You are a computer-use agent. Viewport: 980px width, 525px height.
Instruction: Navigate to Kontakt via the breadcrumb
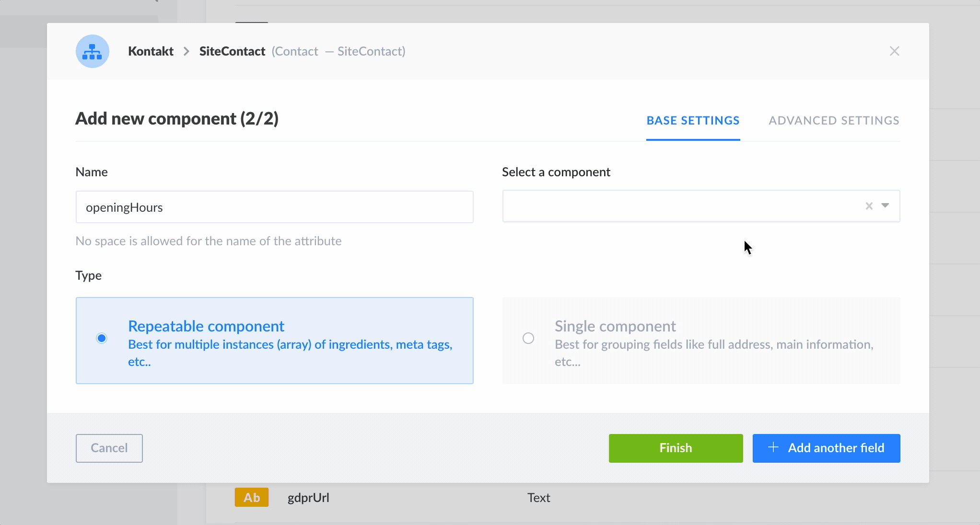[x=150, y=51]
